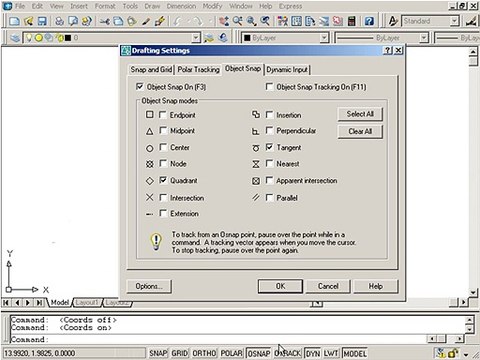
Task: Select the Model layout tab
Action: click(60, 302)
